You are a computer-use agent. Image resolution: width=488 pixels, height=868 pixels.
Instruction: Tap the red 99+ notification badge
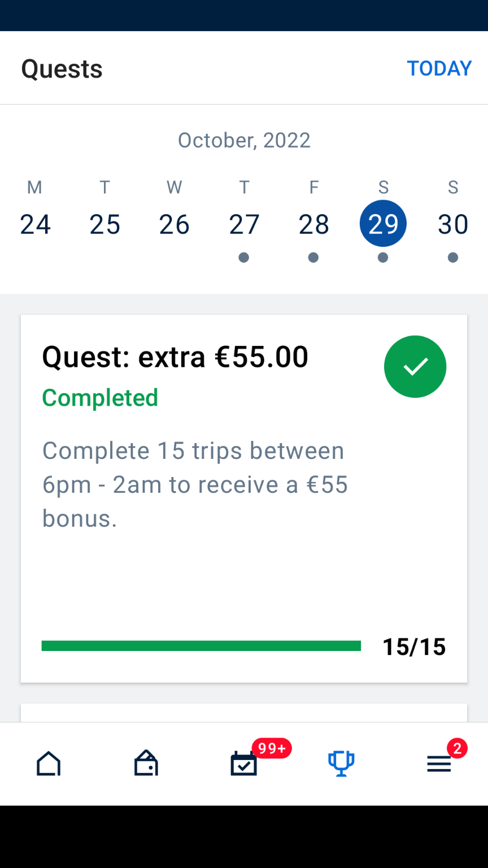click(x=272, y=748)
